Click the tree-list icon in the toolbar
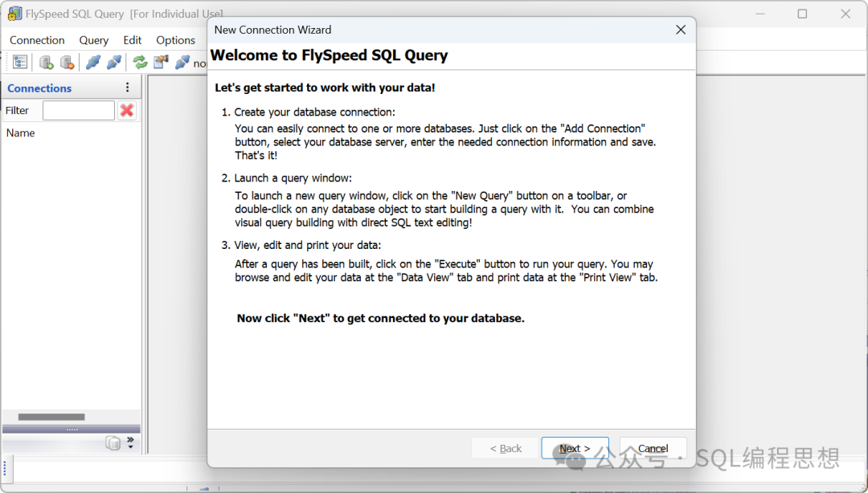868x493 pixels. click(20, 62)
